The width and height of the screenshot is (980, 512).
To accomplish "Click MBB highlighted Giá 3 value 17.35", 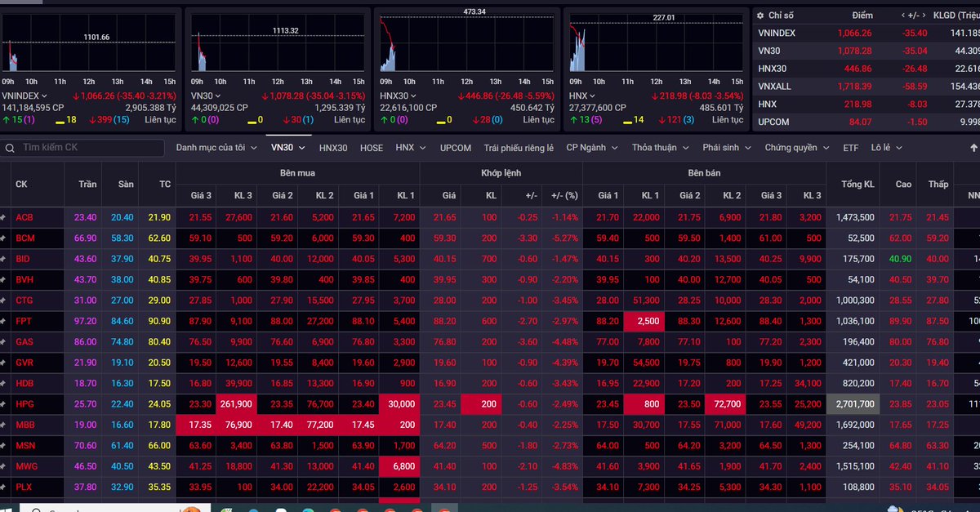I will tap(196, 425).
